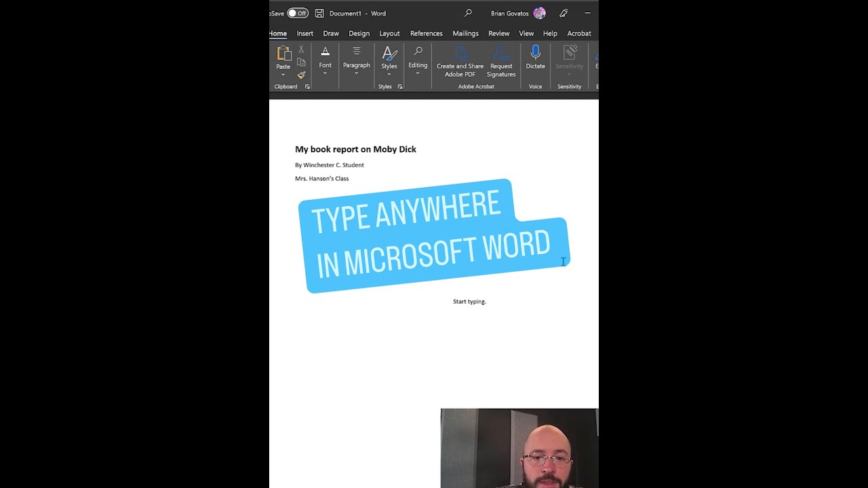Select the Mailings tab
Viewport: 868px width, 488px height.
[465, 33]
